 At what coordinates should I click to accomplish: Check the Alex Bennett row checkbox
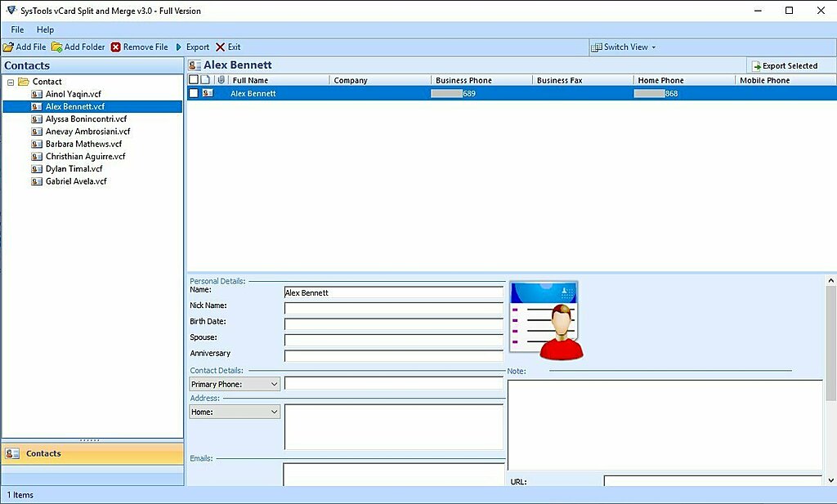[194, 93]
